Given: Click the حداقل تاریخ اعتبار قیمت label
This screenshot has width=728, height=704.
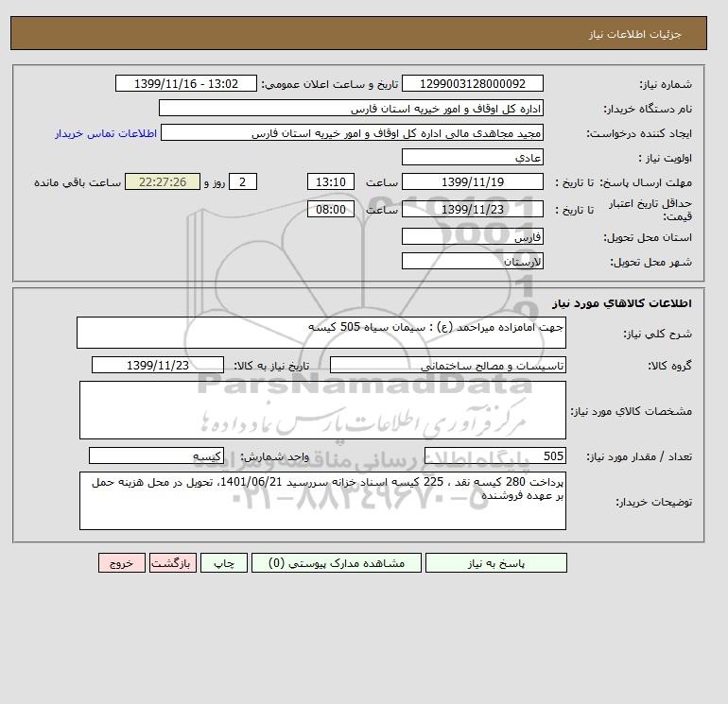Looking at the screenshot, I should (x=650, y=210).
